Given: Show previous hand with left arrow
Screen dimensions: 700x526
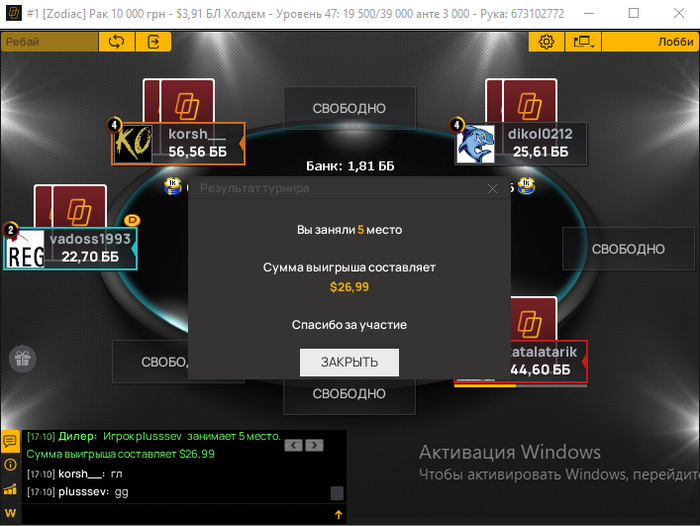Looking at the screenshot, I should coord(293,445).
